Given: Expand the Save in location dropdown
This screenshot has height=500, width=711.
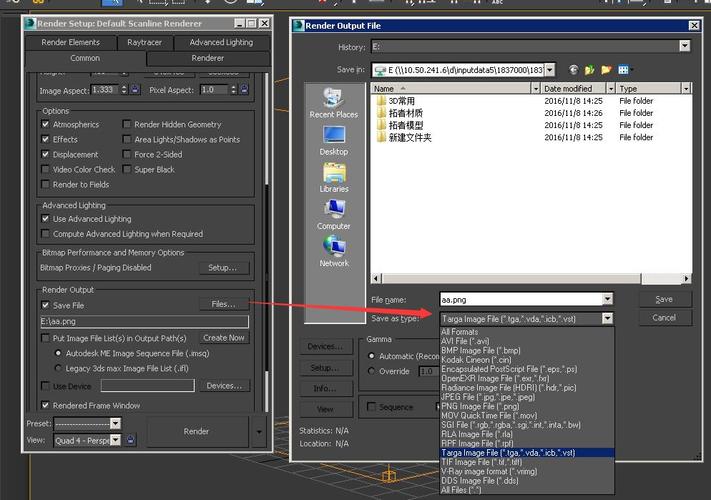Looking at the screenshot, I should click(550, 70).
